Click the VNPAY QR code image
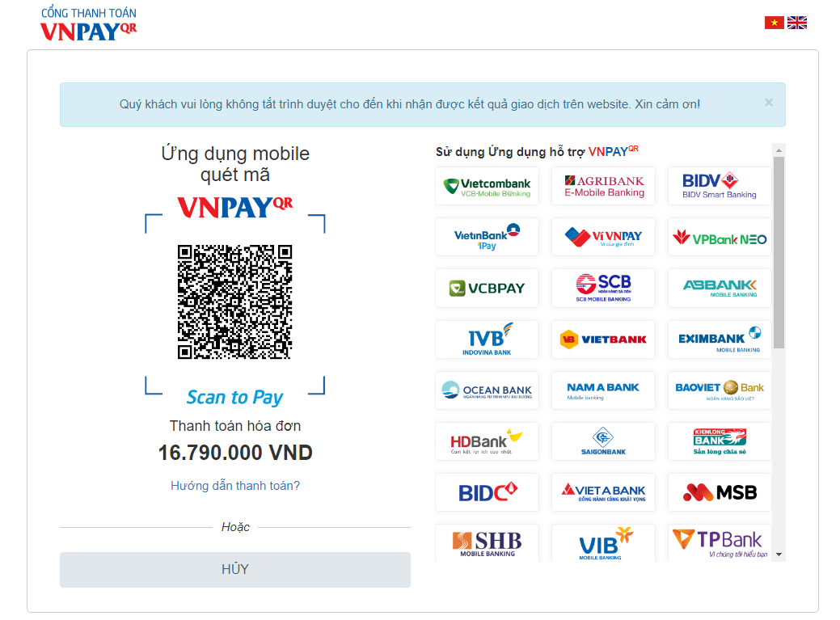 coord(234,302)
